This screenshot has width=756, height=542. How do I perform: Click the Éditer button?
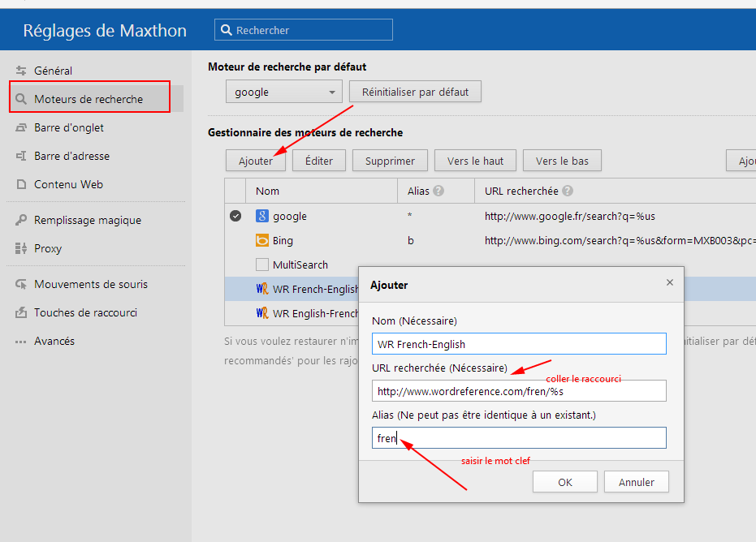pos(318,161)
